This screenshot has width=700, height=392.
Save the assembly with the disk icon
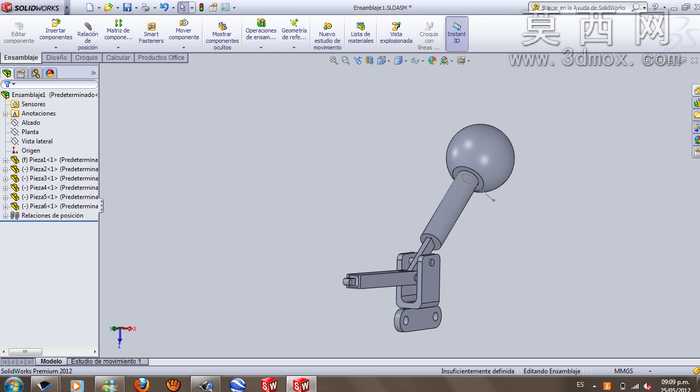127,8
